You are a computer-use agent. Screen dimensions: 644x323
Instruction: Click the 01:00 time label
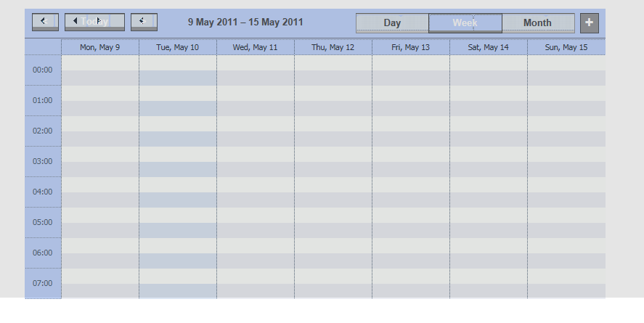click(x=43, y=101)
